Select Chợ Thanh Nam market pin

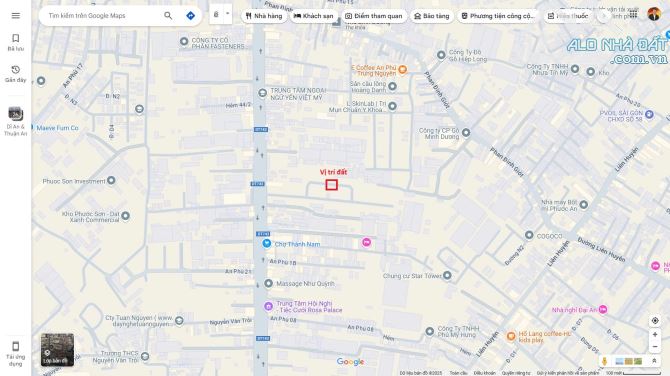(x=267, y=244)
